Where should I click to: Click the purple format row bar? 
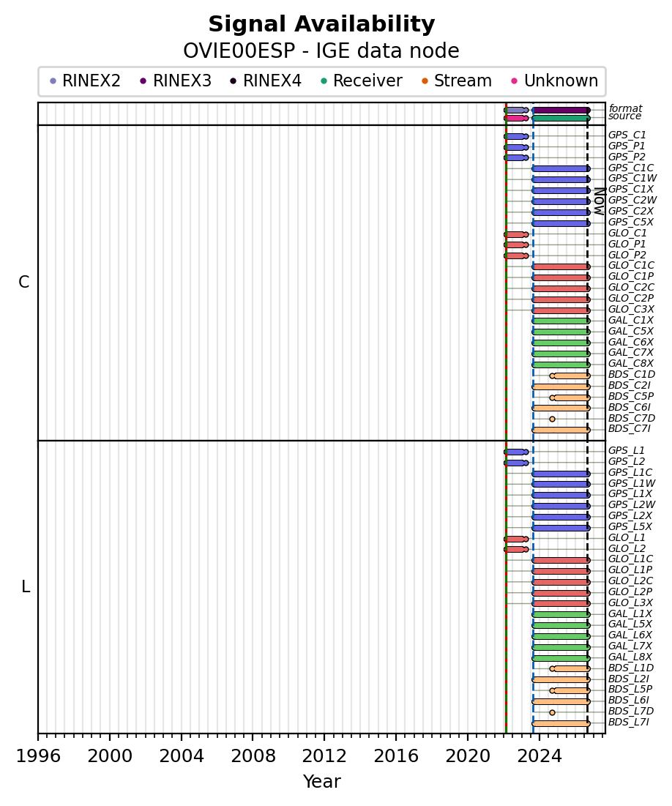561,110
